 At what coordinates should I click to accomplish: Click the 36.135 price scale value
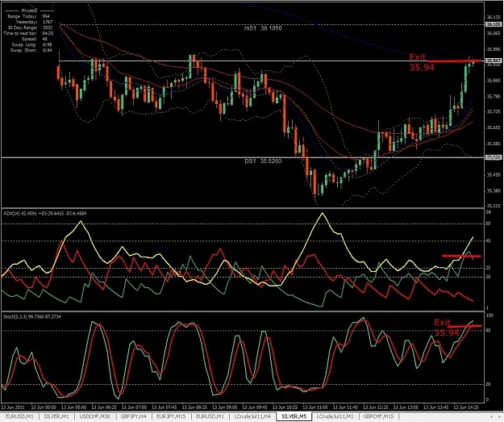click(x=494, y=17)
